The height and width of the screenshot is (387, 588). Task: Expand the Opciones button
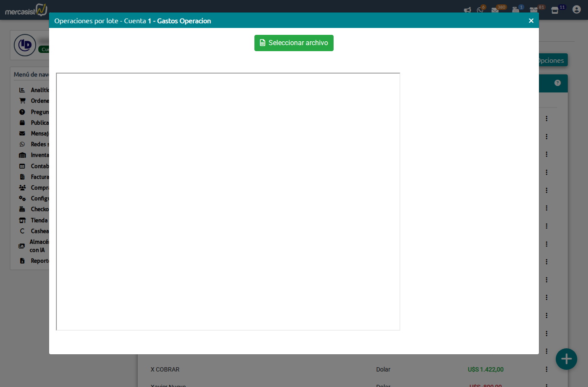click(552, 60)
